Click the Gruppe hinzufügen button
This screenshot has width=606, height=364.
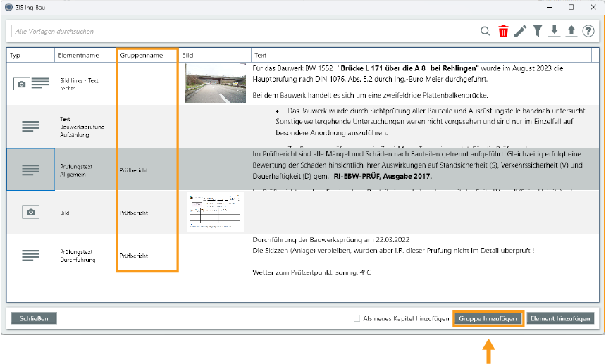point(488,318)
